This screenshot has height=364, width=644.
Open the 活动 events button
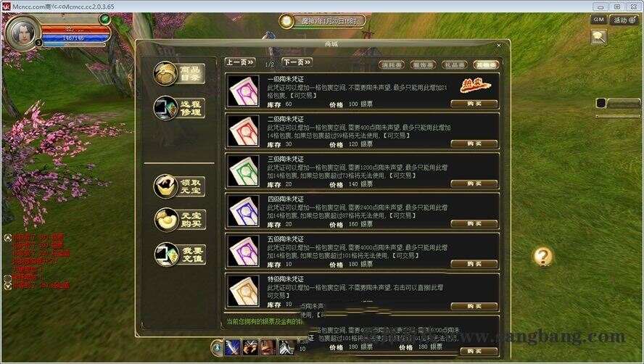623,20
